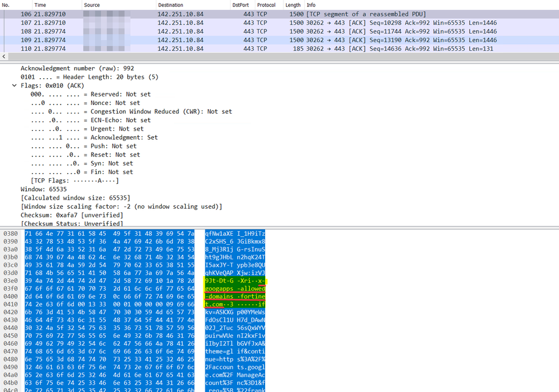The width and height of the screenshot is (559, 392).
Task: Select the 'Window: 65535' line
Action: [43, 189]
